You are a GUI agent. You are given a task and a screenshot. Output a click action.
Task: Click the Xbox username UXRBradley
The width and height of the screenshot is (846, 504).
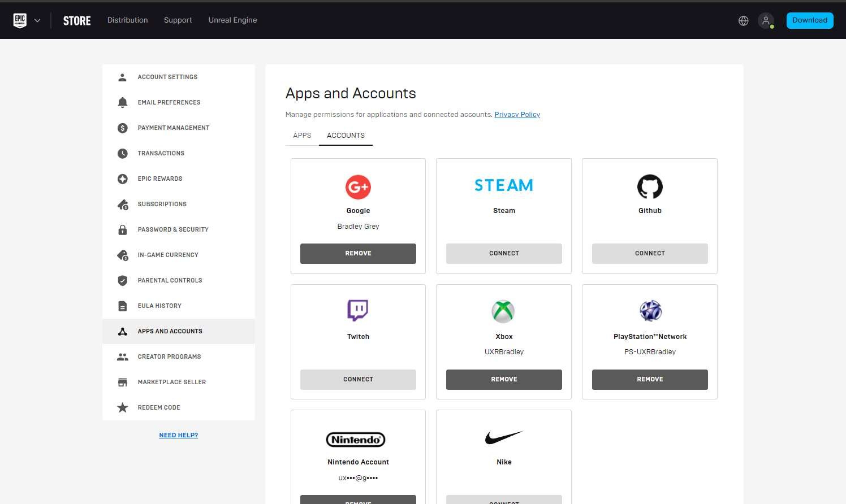pos(504,352)
